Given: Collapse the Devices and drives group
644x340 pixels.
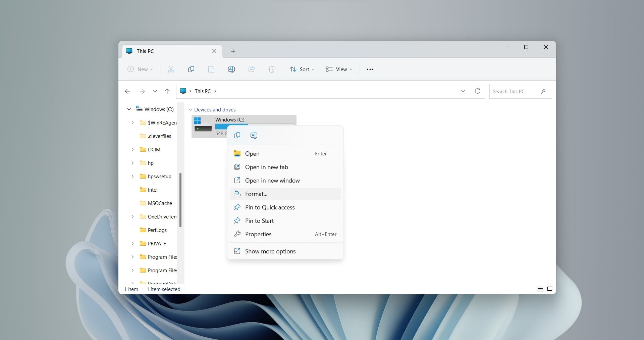Looking at the screenshot, I should tap(190, 110).
